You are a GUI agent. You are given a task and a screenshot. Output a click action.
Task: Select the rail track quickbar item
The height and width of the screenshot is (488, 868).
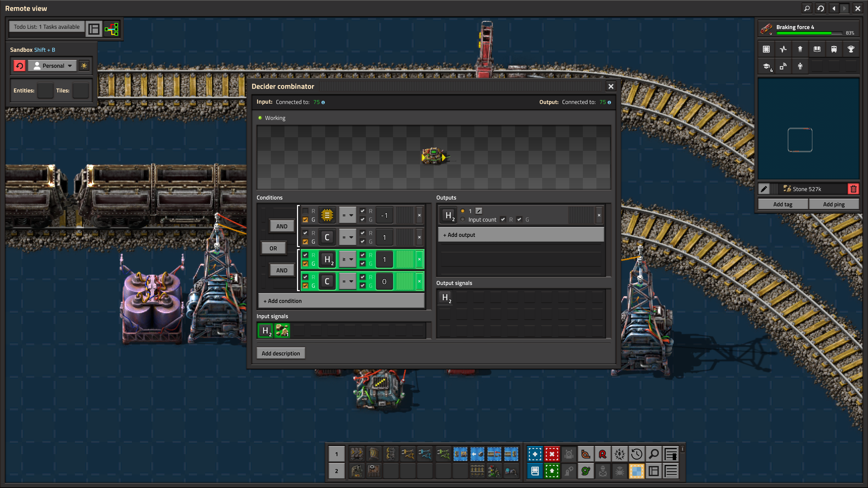(477, 471)
